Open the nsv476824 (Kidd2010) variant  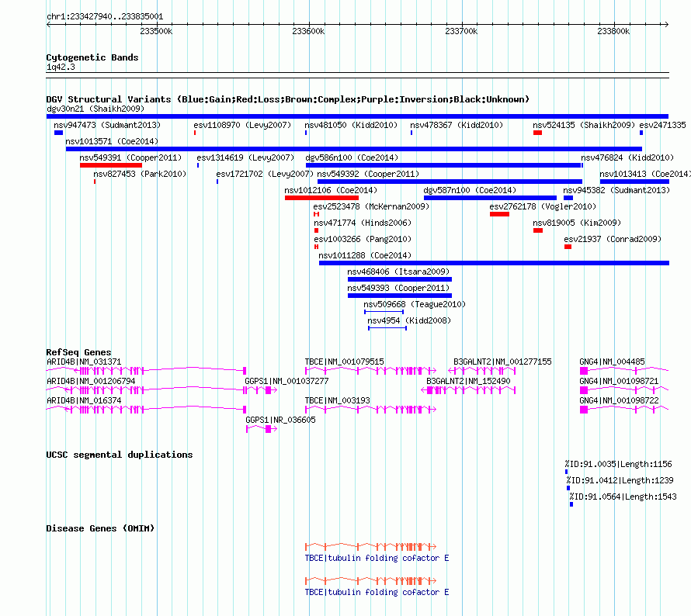627,157
